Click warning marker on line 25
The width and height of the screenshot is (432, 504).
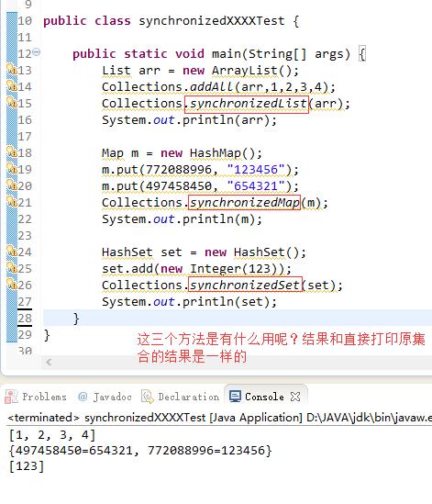pyautogui.click(x=12, y=268)
